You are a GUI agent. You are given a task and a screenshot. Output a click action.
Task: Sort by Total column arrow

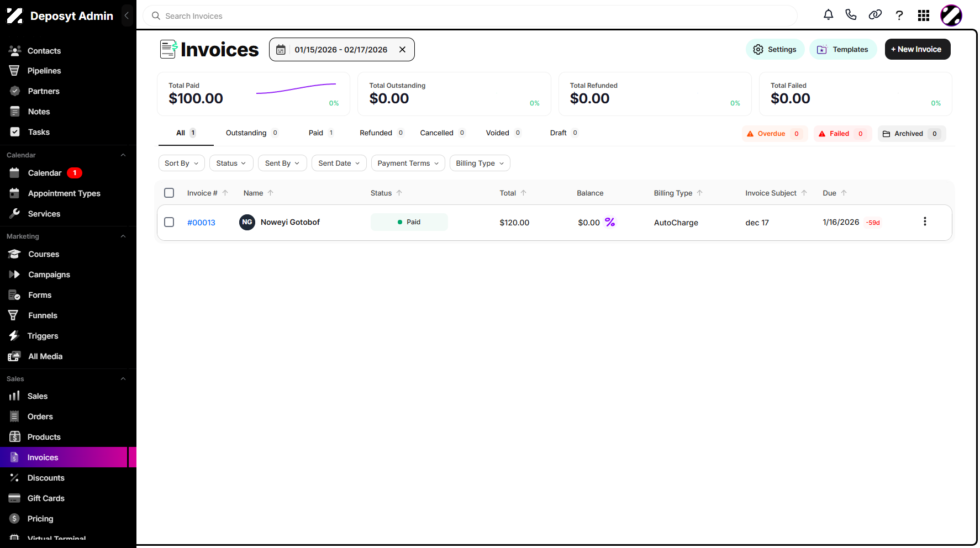click(x=524, y=193)
